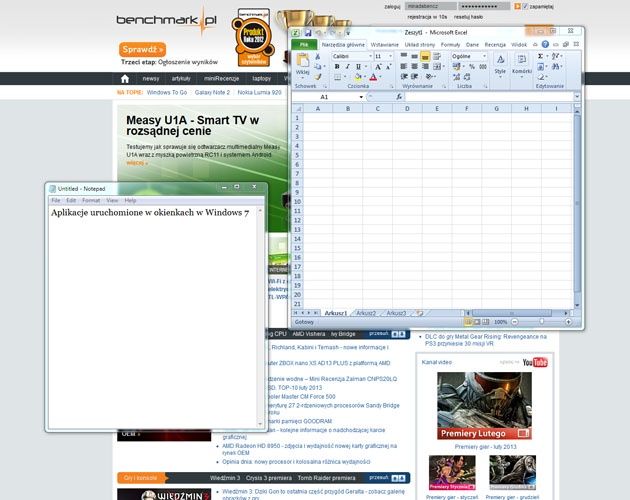Open the Ogólne number format dropdown
630x500 pixels.
(485, 56)
